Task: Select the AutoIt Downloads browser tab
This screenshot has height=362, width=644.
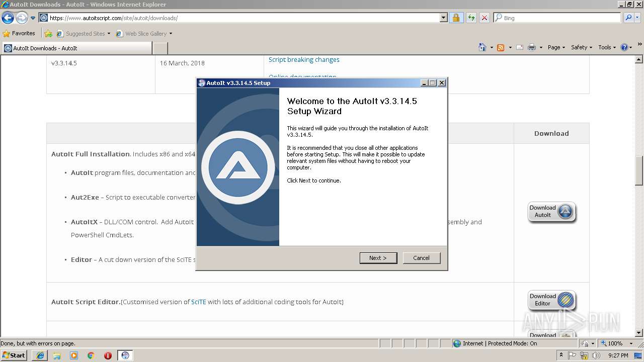Action: 76,48
